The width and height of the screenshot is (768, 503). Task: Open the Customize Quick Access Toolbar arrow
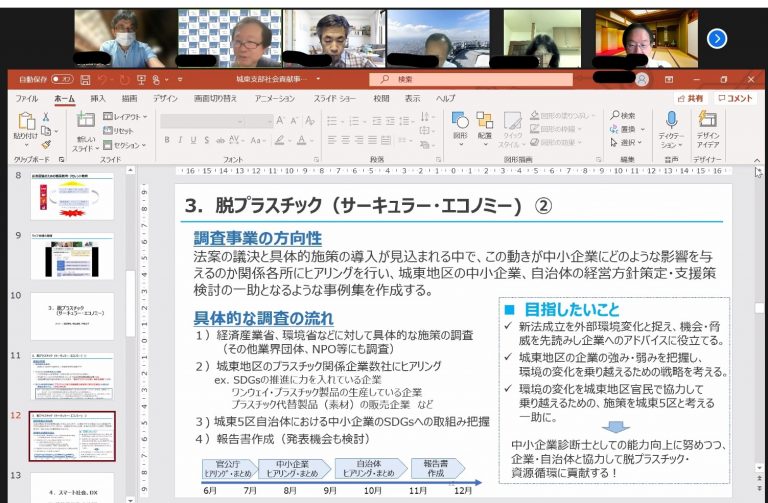[180, 79]
